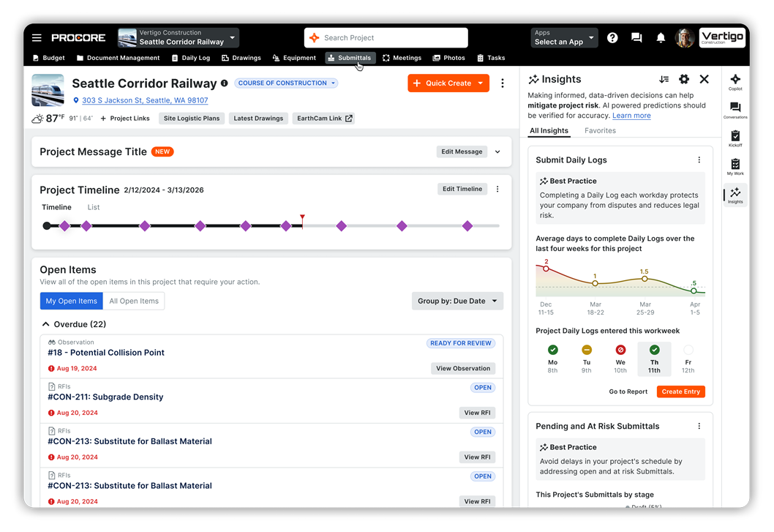The image size is (774, 532).
Task: Select Tuesday 9th daily log status
Action: (x=587, y=358)
